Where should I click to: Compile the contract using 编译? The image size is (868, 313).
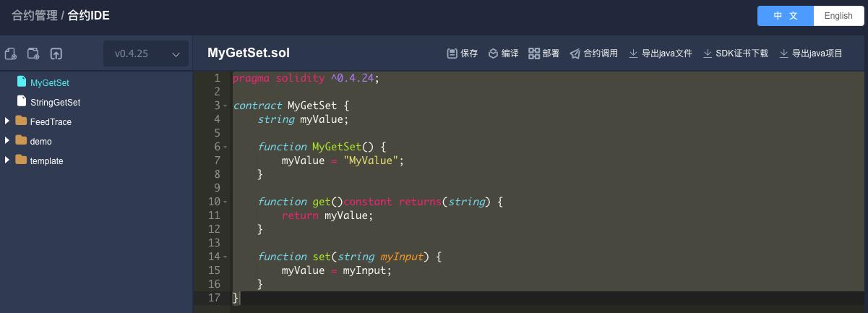tap(503, 53)
